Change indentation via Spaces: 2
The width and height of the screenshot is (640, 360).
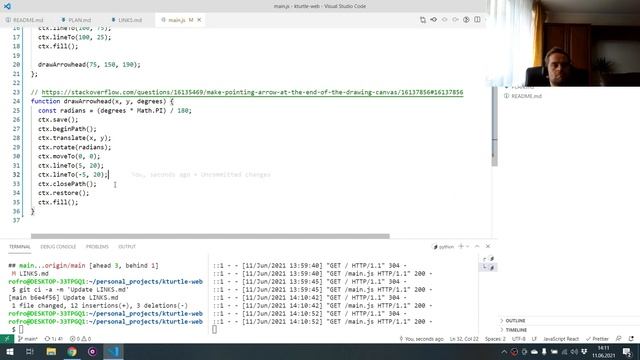point(495,339)
